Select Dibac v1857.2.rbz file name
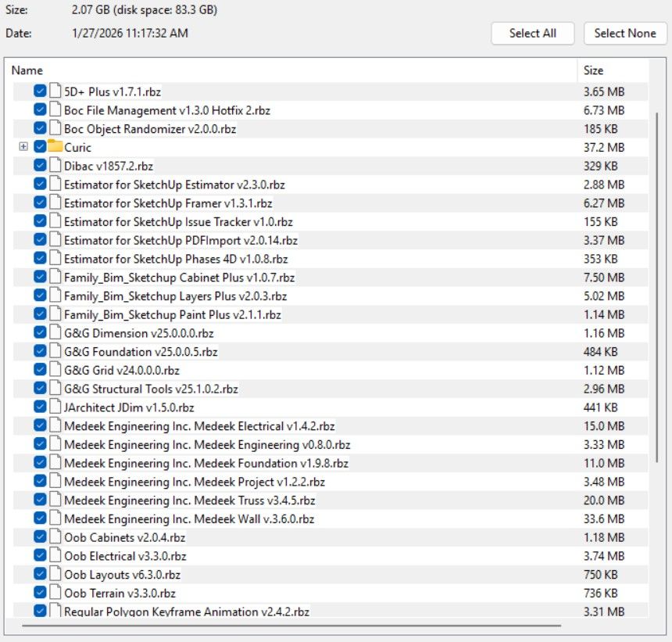The height and width of the screenshot is (642, 672). coord(109,166)
